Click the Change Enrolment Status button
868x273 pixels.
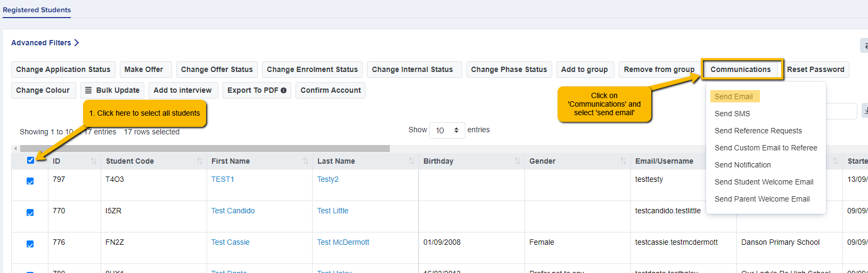pos(313,69)
